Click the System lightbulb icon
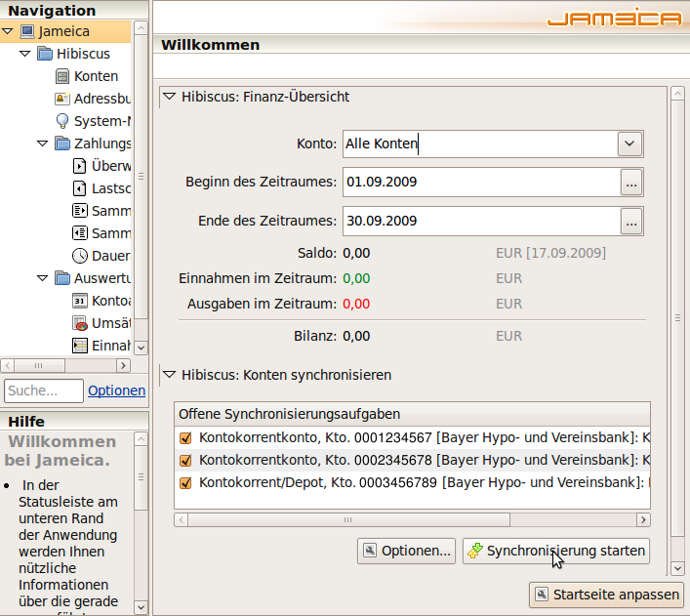690x616 pixels. pyautogui.click(x=62, y=121)
